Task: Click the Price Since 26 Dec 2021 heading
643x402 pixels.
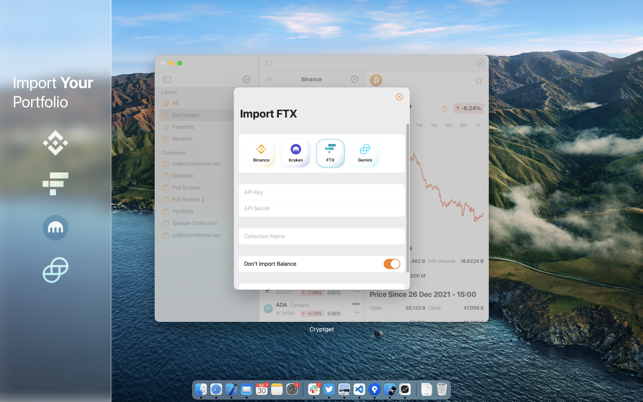Action: point(423,294)
